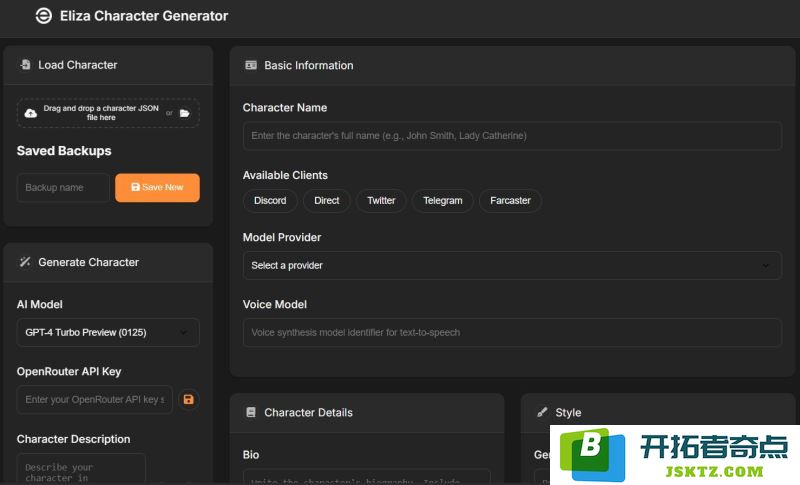Click the Available Clients label
Viewport: 800px width, 485px height.
tap(285, 175)
